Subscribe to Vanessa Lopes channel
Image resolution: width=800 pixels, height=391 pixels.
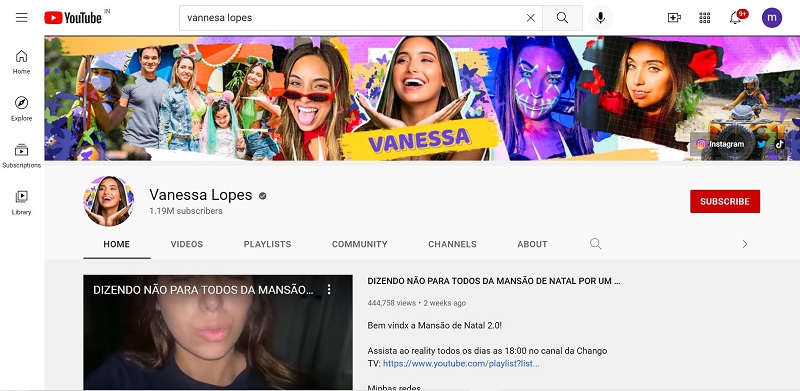(725, 202)
